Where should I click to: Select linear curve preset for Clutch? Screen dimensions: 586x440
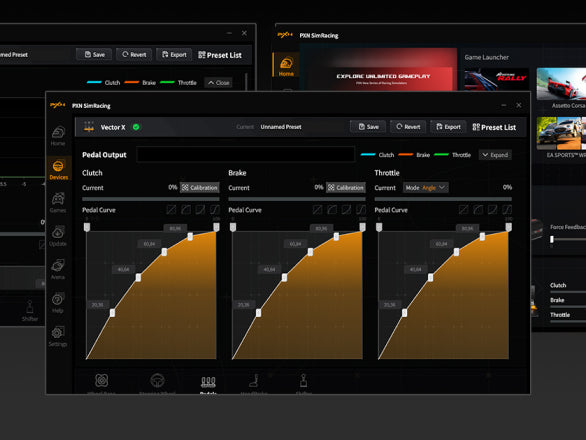coord(171,209)
